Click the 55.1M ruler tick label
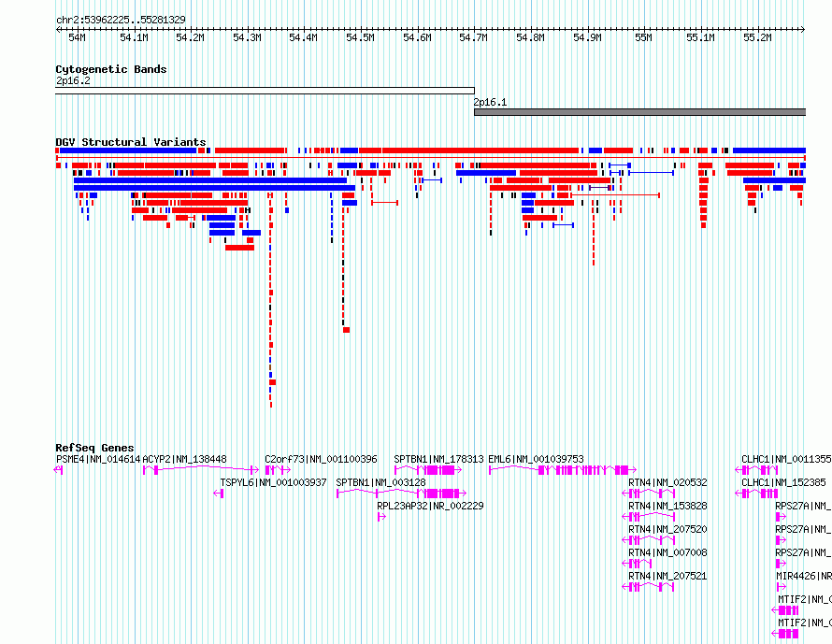Viewport: 832px width, 644px height. click(700, 37)
